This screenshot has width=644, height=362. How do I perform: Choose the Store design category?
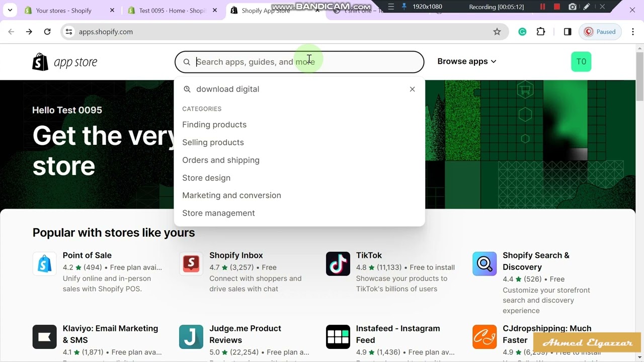click(206, 178)
